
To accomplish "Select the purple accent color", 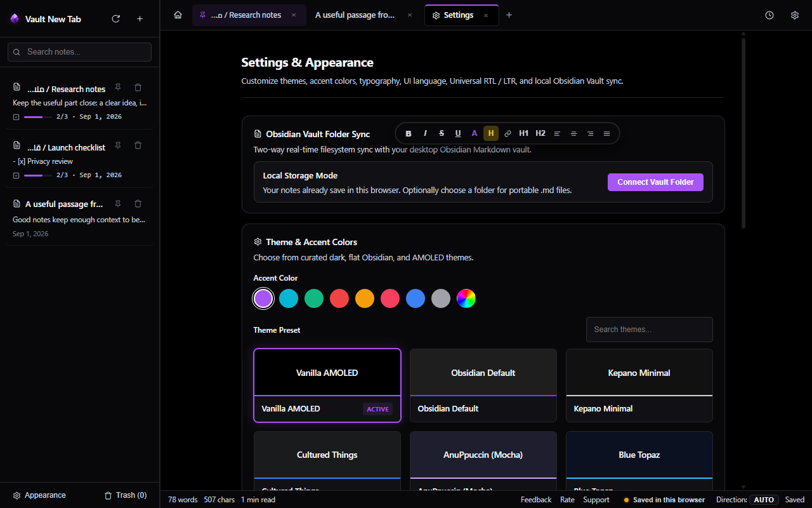I will (x=263, y=298).
